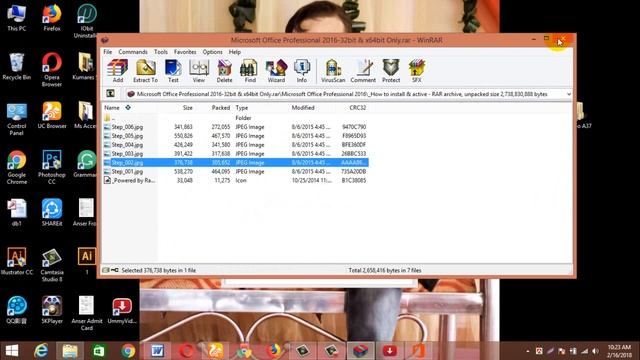Open the Recycle Bin desktop icon
Screen dimensions: 640x360
point(16,67)
